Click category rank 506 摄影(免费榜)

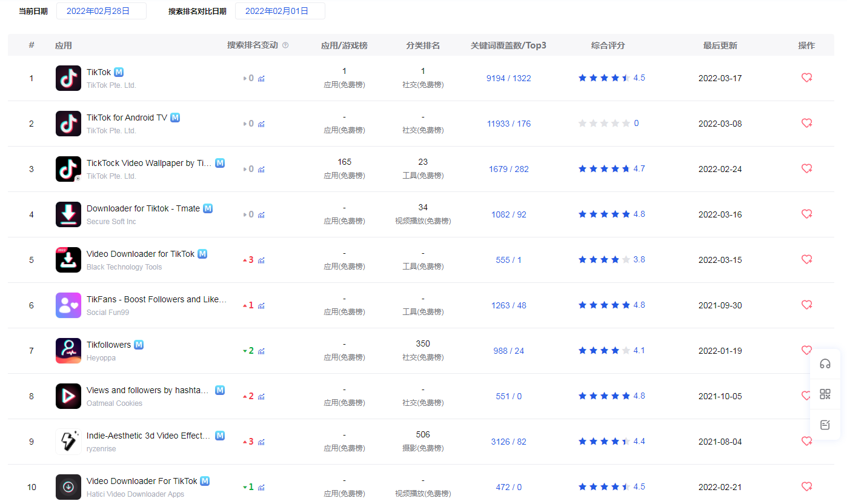click(423, 441)
